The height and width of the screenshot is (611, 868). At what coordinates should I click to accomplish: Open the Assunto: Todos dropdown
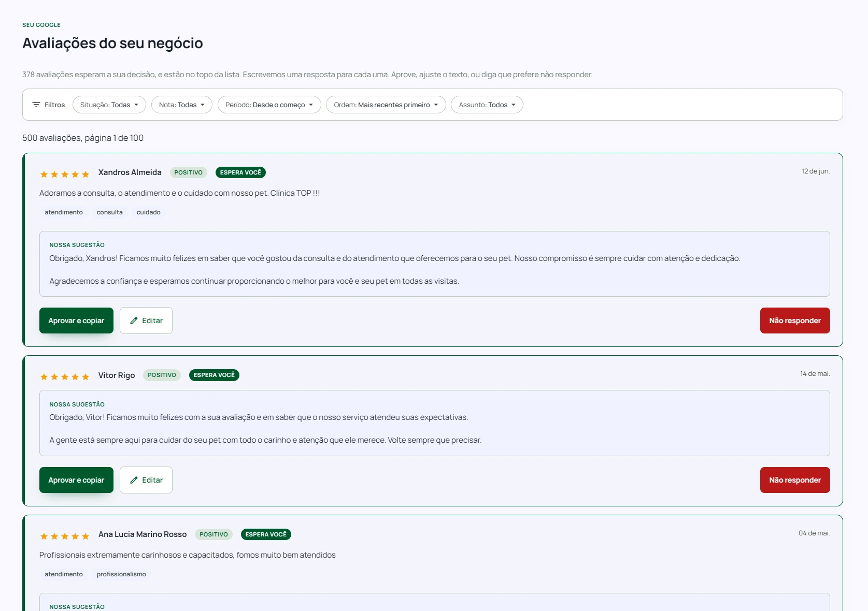click(x=487, y=105)
